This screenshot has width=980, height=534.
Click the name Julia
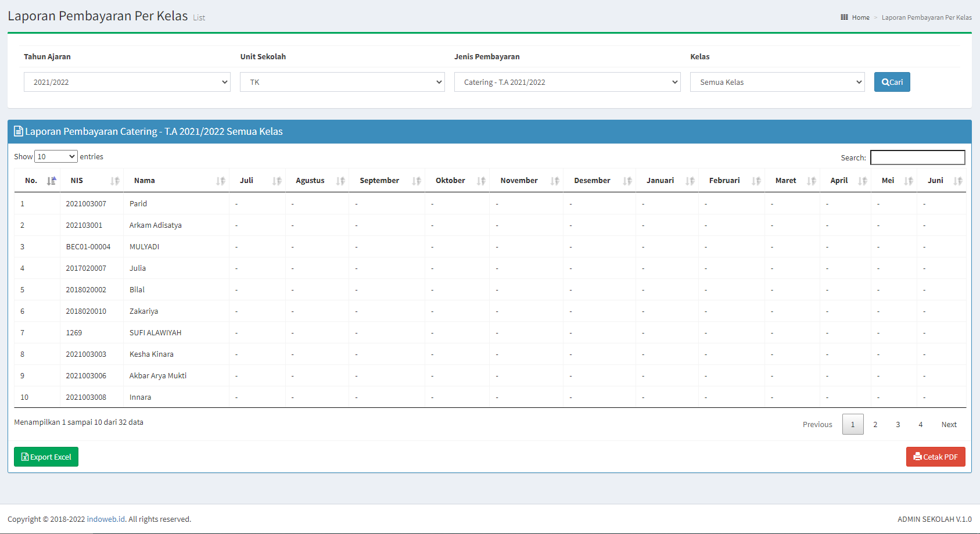click(x=138, y=268)
